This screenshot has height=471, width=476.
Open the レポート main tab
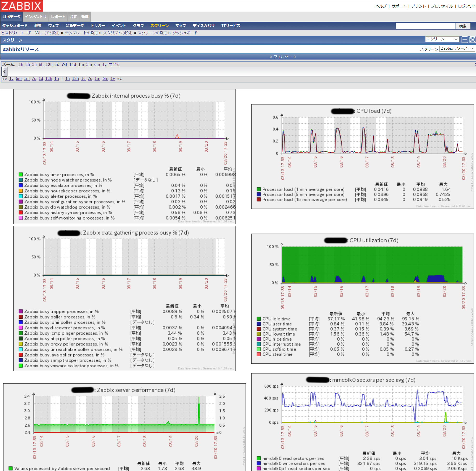pyautogui.click(x=58, y=17)
